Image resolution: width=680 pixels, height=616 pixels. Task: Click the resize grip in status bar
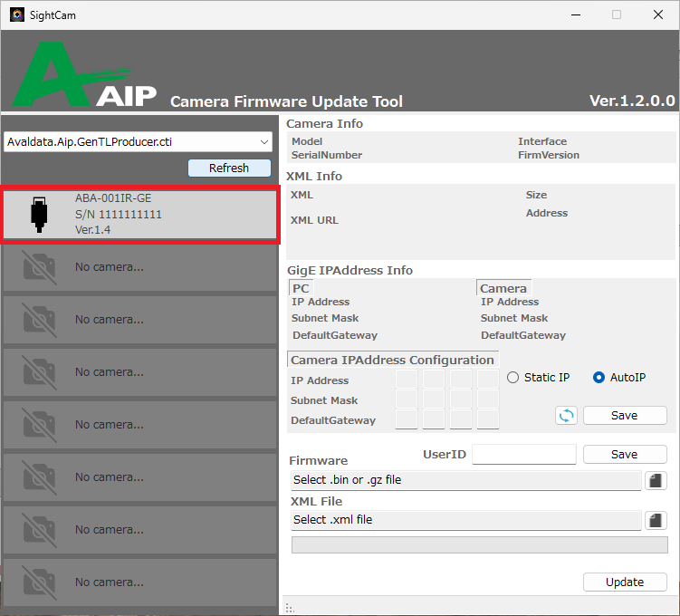pyautogui.click(x=290, y=608)
